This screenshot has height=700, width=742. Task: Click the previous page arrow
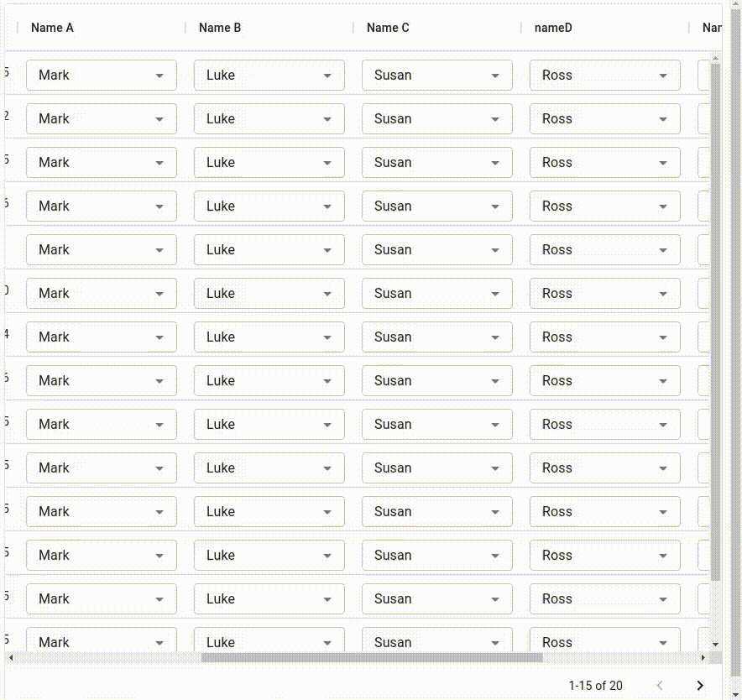click(660, 686)
